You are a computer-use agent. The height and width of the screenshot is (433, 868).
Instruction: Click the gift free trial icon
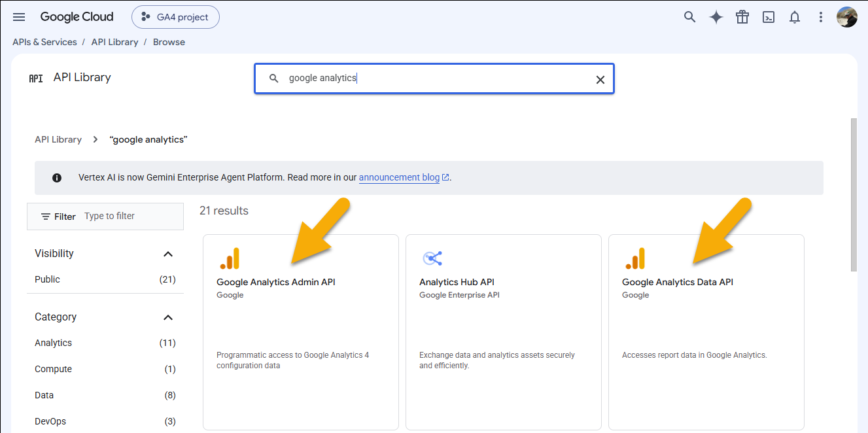tap(742, 17)
